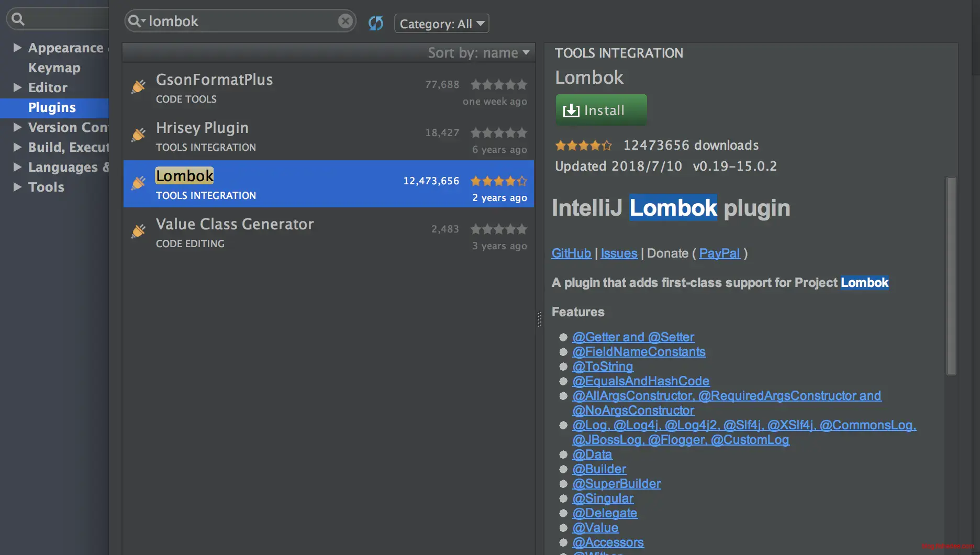
Task: Open the Sort by: name dropdown
Action: [x=478, y=53]
